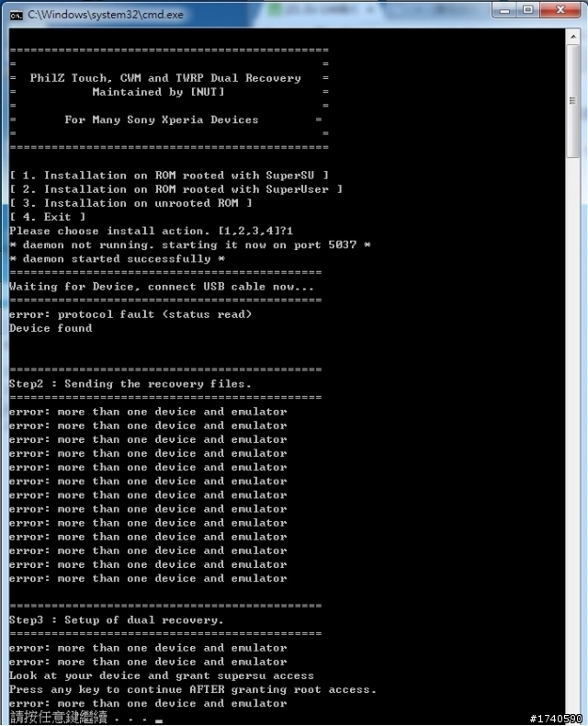
Task: Click the option 3 unrooted ROM line
Action: tap(130, 203)
